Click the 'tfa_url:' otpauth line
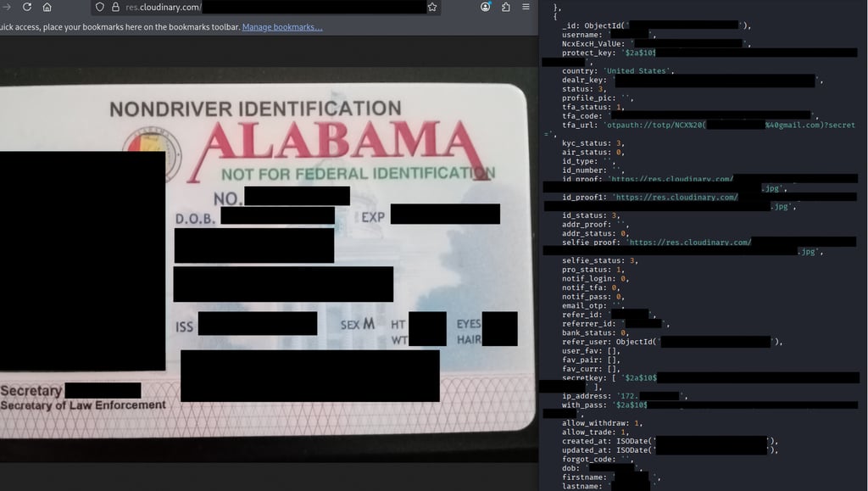This screenshot has height=491, width=868. coord(709,126)
